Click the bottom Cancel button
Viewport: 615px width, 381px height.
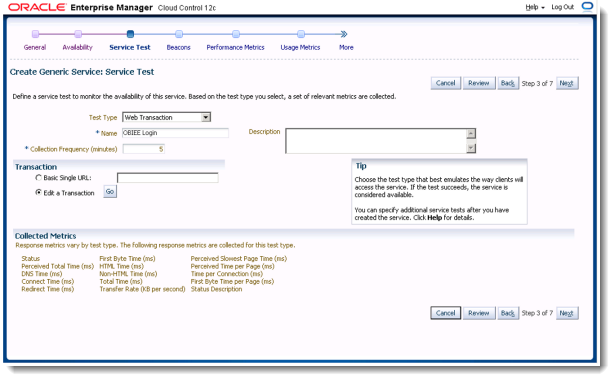click(x=446, y=313)
